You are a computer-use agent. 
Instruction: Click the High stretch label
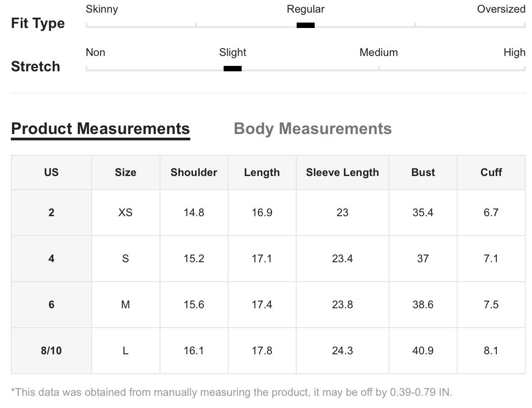tap(514, 52)
